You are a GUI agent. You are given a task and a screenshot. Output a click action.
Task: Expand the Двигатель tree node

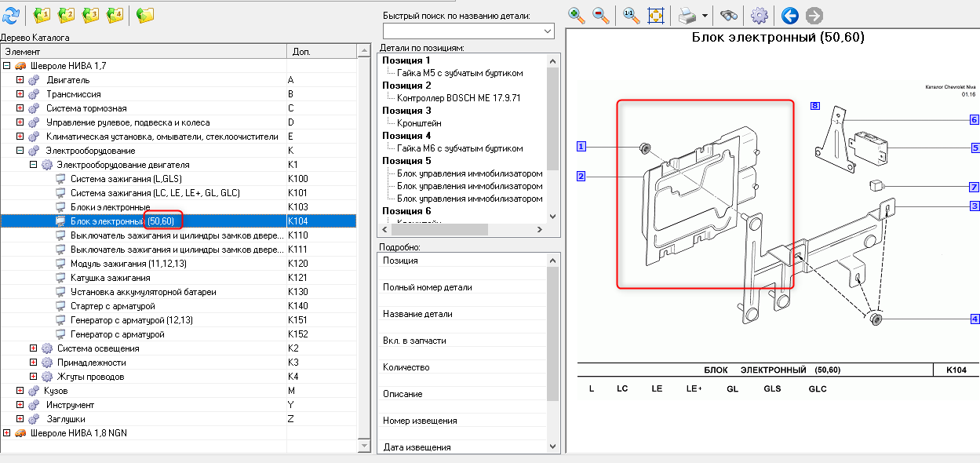pos(20,80)
